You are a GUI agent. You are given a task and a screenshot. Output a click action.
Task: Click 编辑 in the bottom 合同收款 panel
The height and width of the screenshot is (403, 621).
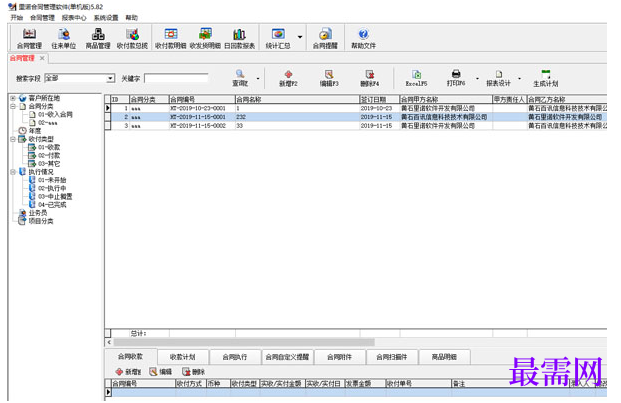(x=161, y=372)
